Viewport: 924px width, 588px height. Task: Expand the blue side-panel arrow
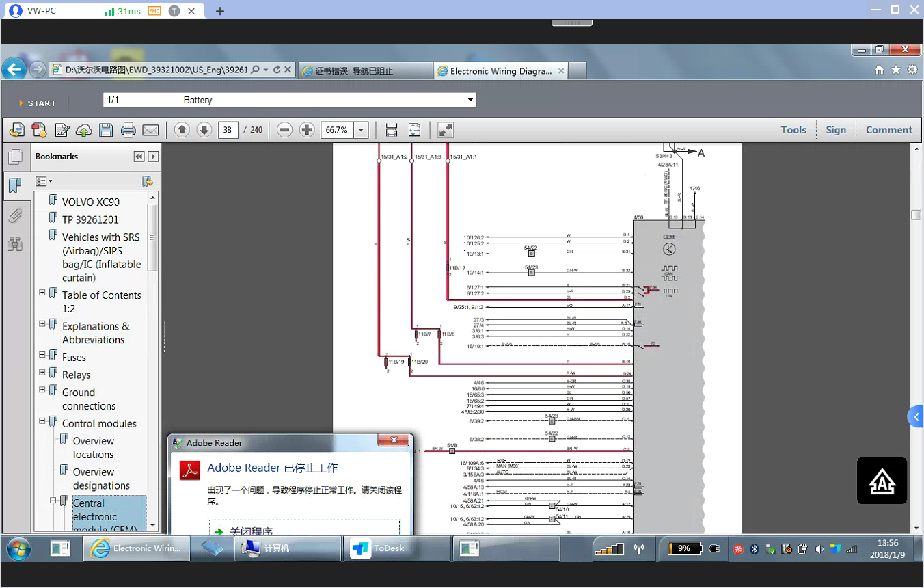pos(916,417)
